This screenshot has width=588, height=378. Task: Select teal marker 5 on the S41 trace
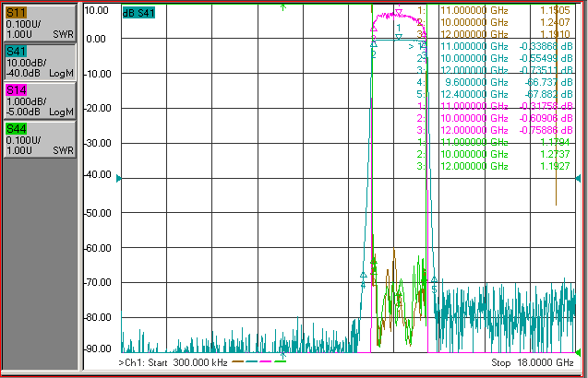[x=434, y=280]
